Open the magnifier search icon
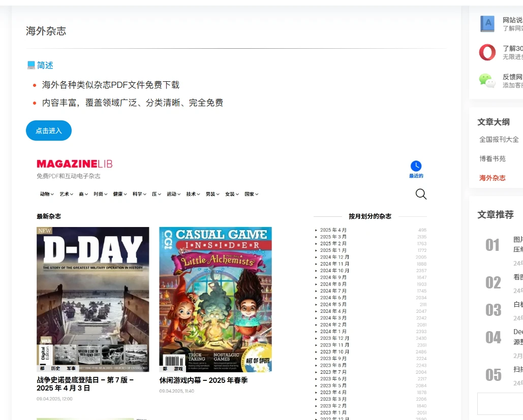Image resolution: width=523 pixels, height=420 pixels. click(x=421, y=194)
